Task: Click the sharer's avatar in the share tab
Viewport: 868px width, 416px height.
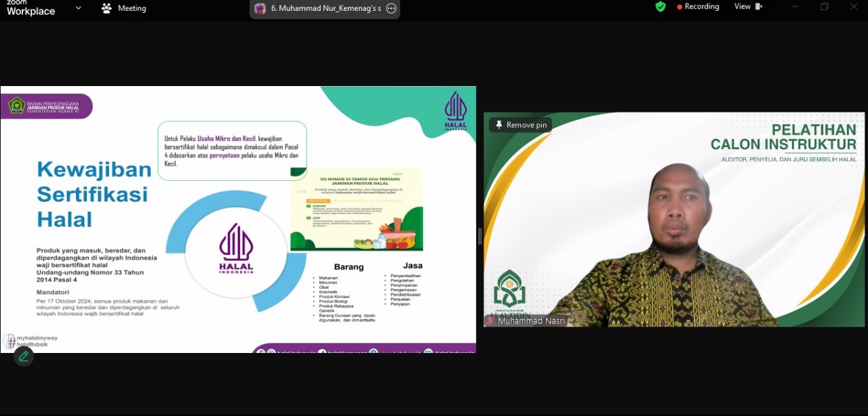Action: [260, 9]
